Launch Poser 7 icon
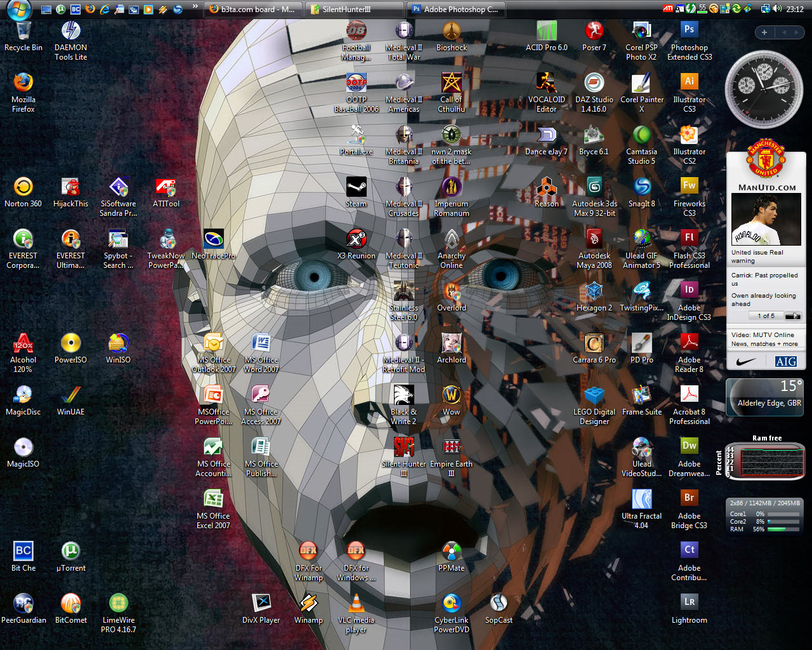The height and width of the screenshot is (650, 812). [x=594, y=36]
